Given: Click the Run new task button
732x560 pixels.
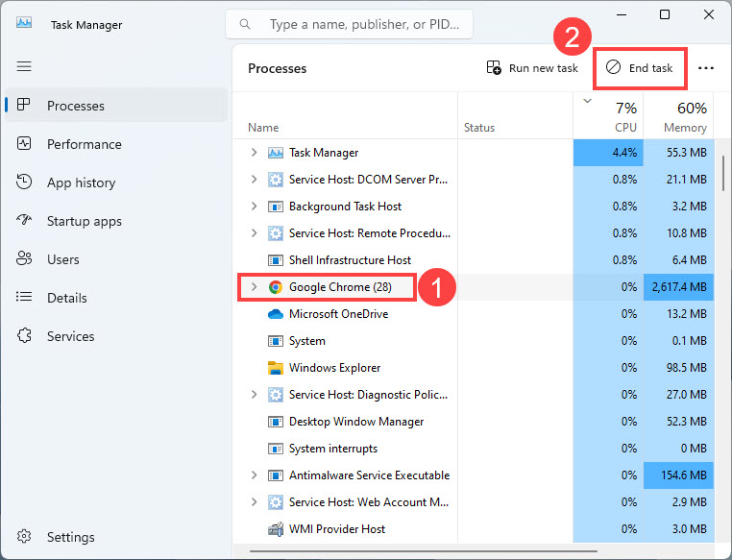Looking at the screenshot, I should coord(532,68).
